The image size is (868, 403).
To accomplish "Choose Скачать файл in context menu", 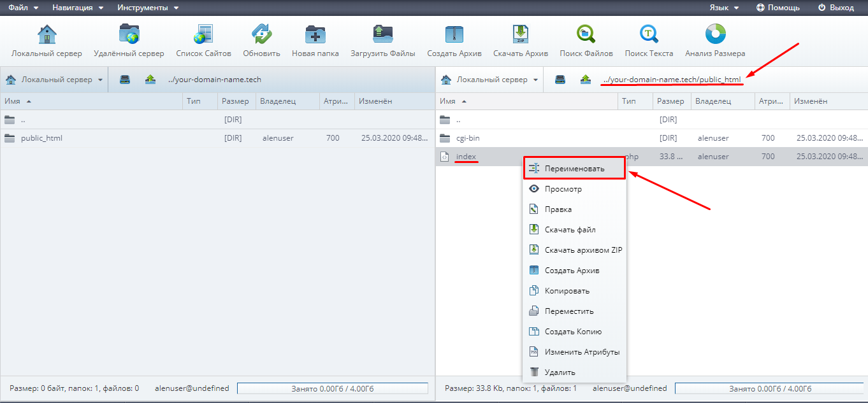I will (x=575, y=230).
